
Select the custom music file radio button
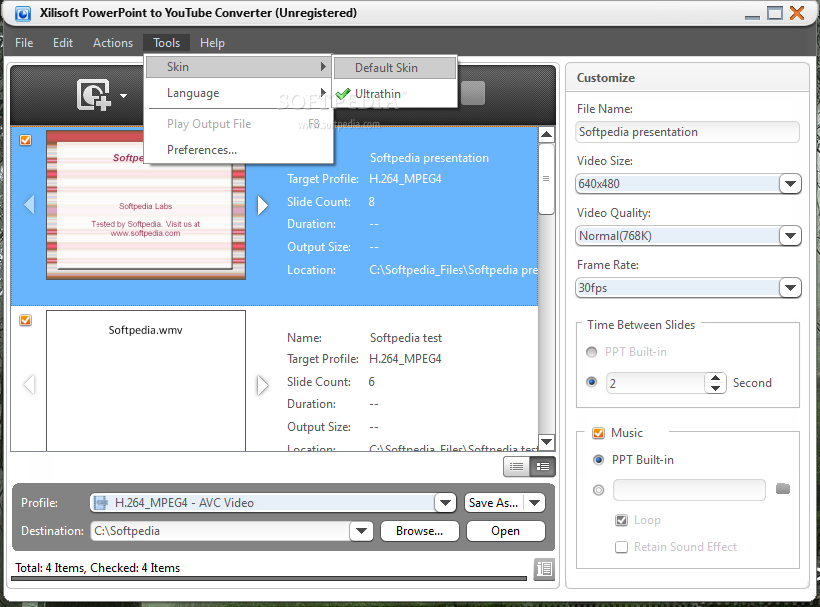598,490
